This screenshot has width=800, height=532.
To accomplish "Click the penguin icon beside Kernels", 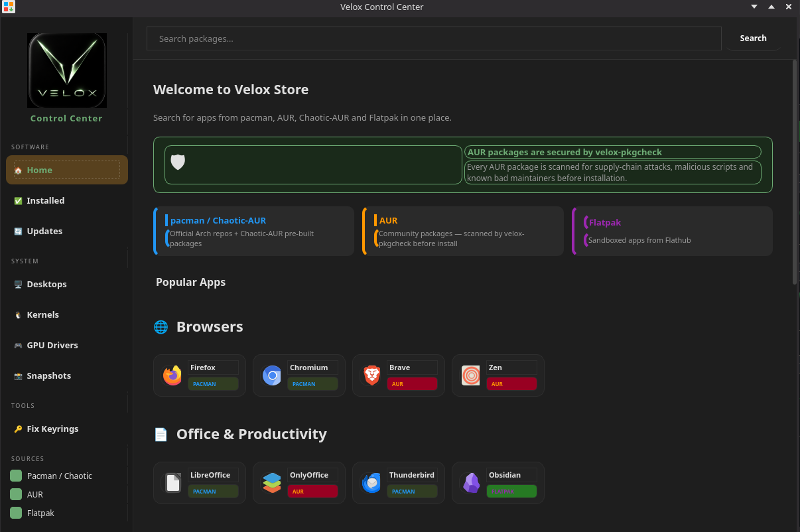I will pos(18,315).
